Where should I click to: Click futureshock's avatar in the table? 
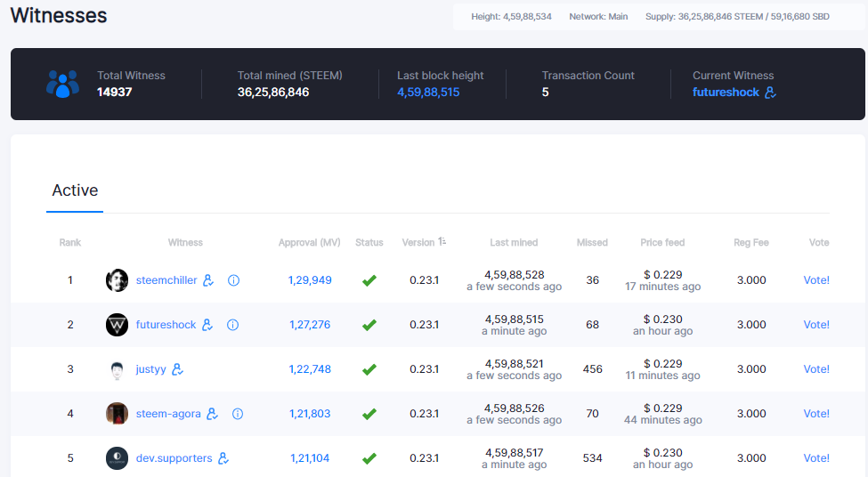[x=117, y=325]
